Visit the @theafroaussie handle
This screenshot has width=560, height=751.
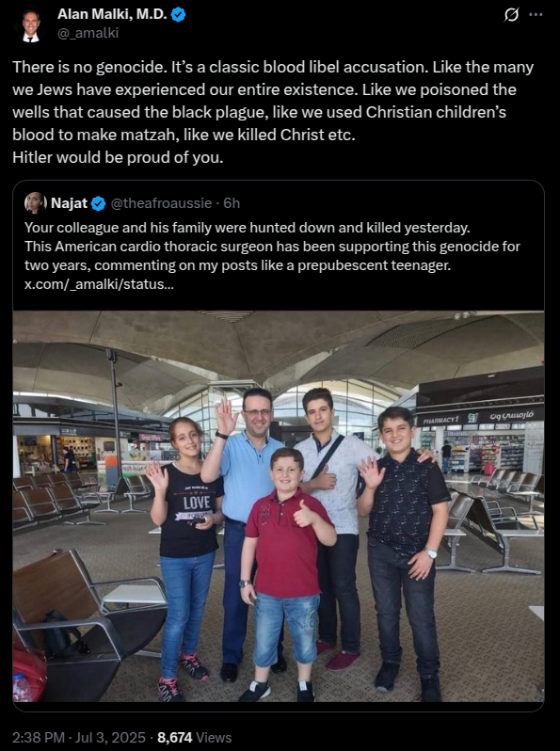click(161, 203)
